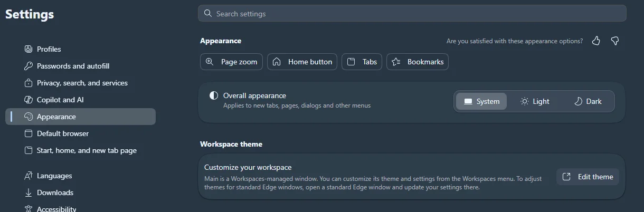The image size is (644, 212).
Task: Navigate to Copilot and AI settings
Action: [x=80, y=100]
